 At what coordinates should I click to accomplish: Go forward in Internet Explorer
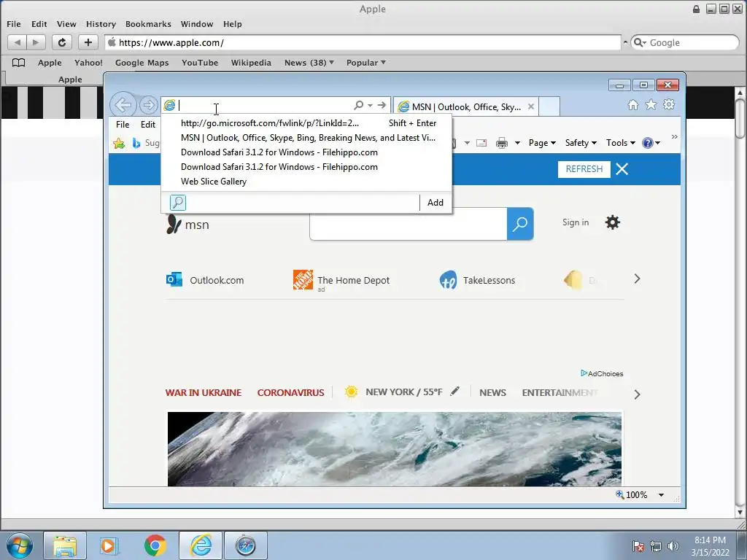[x=149, y=105]
